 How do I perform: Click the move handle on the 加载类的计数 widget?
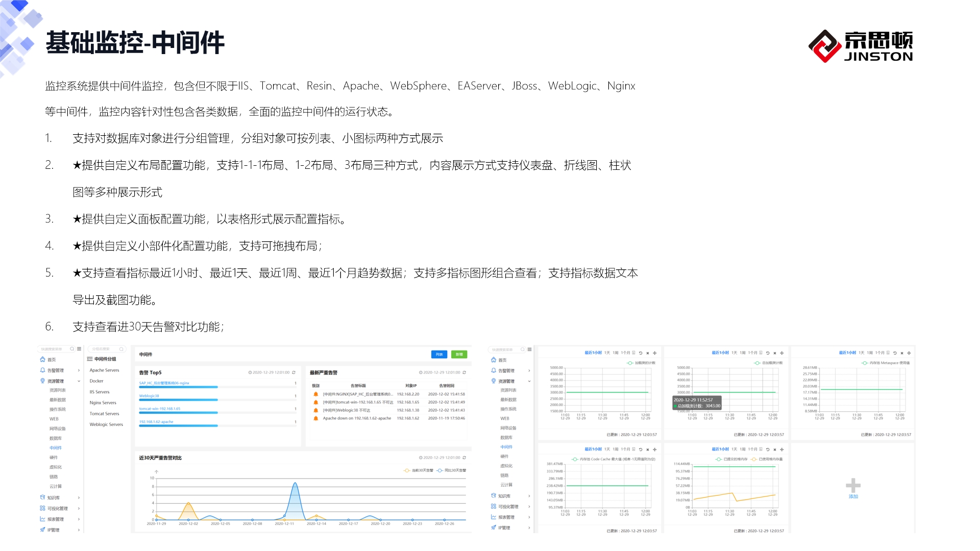[655, 353]
